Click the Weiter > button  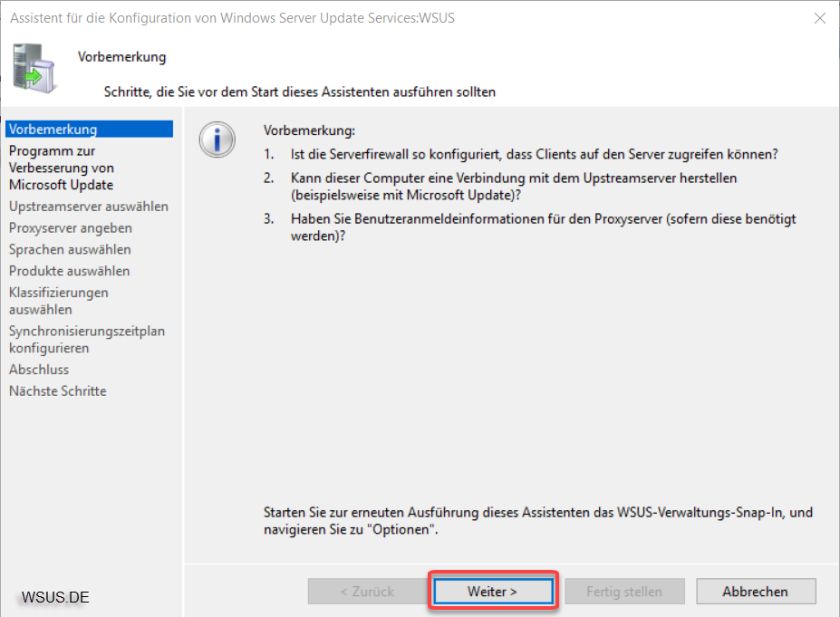[x=493, y=592]
